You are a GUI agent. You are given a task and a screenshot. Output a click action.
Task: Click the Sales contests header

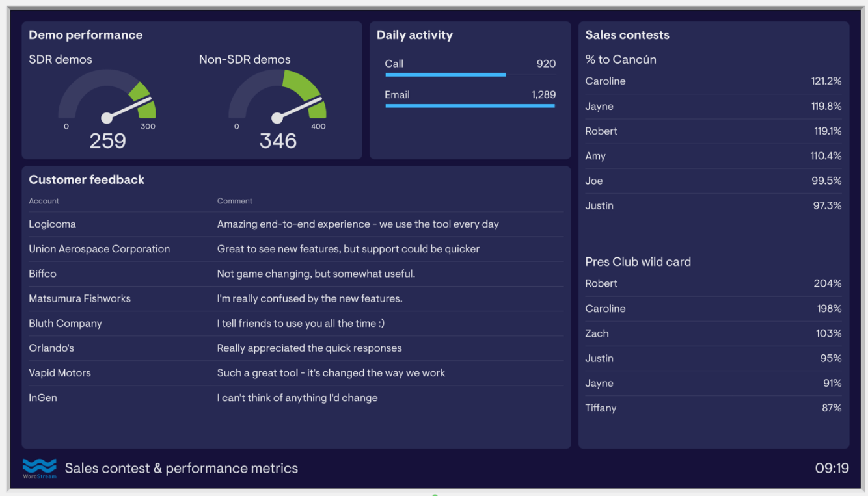pyautogui.click(x=627, y=35)
